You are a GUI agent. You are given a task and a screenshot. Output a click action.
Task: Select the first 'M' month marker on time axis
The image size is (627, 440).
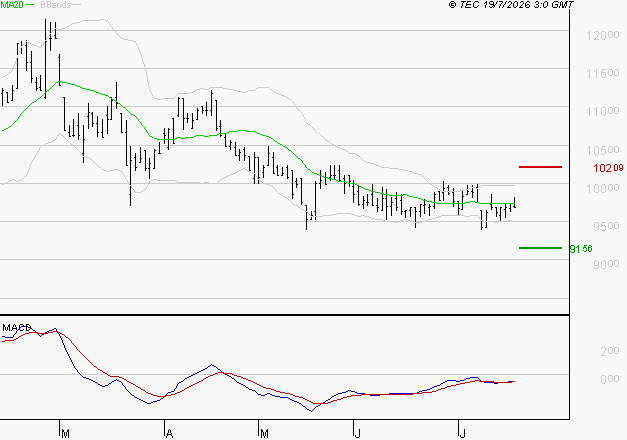[66, 434]
